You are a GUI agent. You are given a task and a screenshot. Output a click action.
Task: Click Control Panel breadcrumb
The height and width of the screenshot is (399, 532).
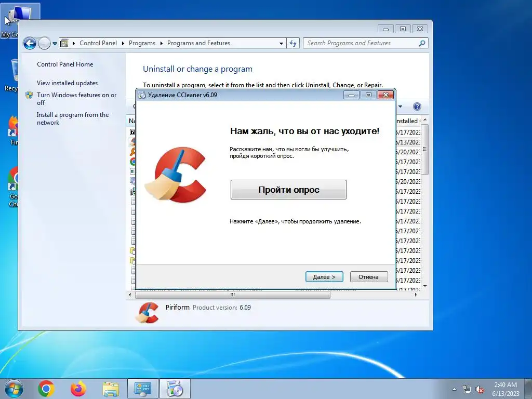pos(98,43)
